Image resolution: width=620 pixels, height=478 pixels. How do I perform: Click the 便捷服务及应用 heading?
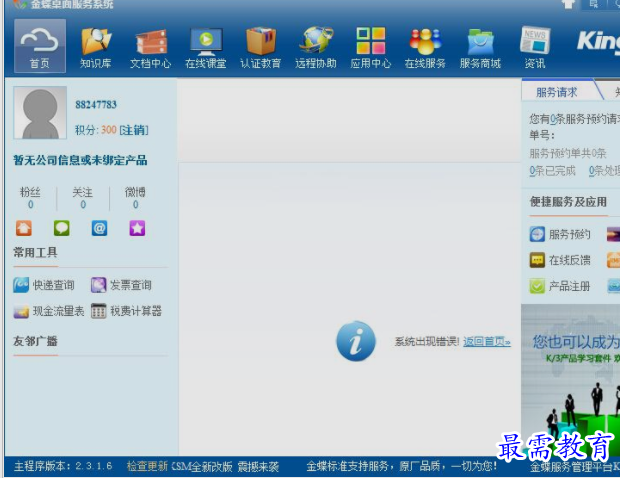point(568,202)
